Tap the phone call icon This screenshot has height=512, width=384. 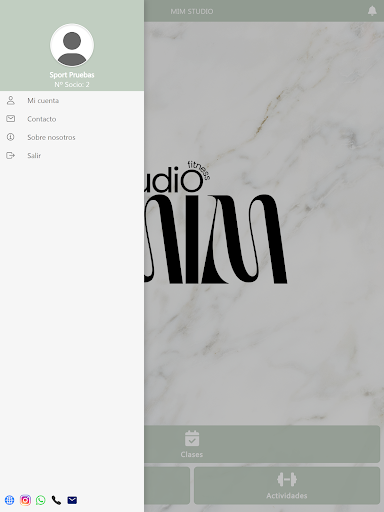click(x=56, y=500)
